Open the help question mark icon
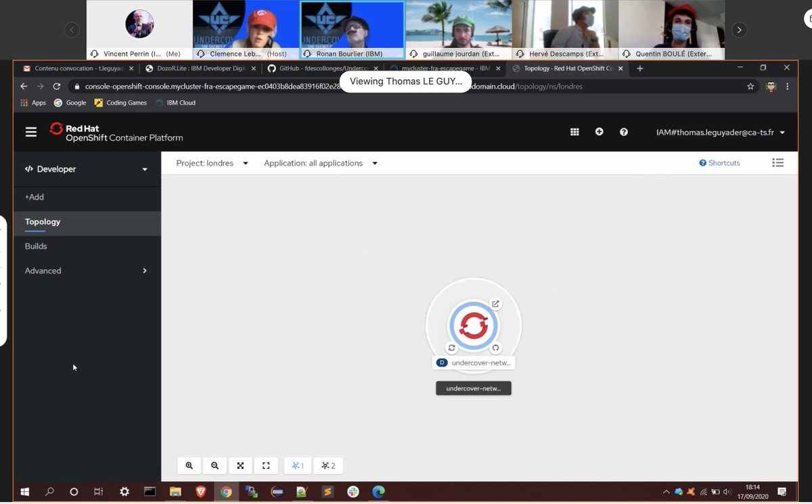The height and width of the screenshot is (504, 812). pos(624,132)
